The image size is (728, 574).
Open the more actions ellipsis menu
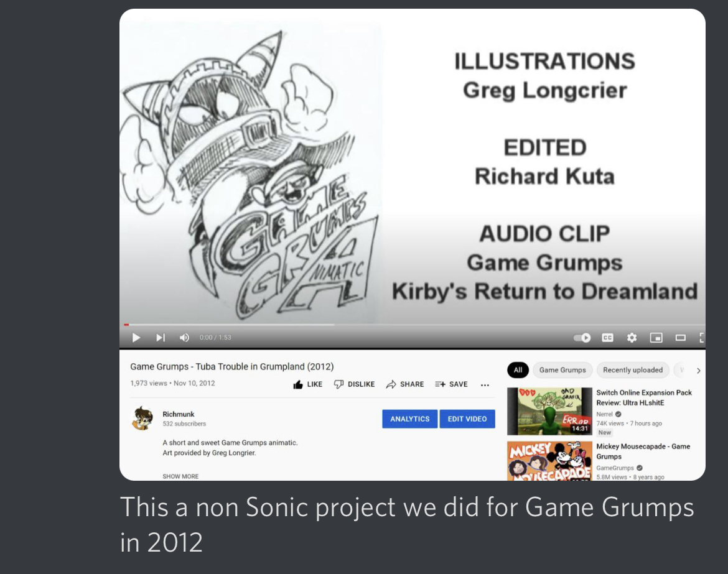point(485,385)
